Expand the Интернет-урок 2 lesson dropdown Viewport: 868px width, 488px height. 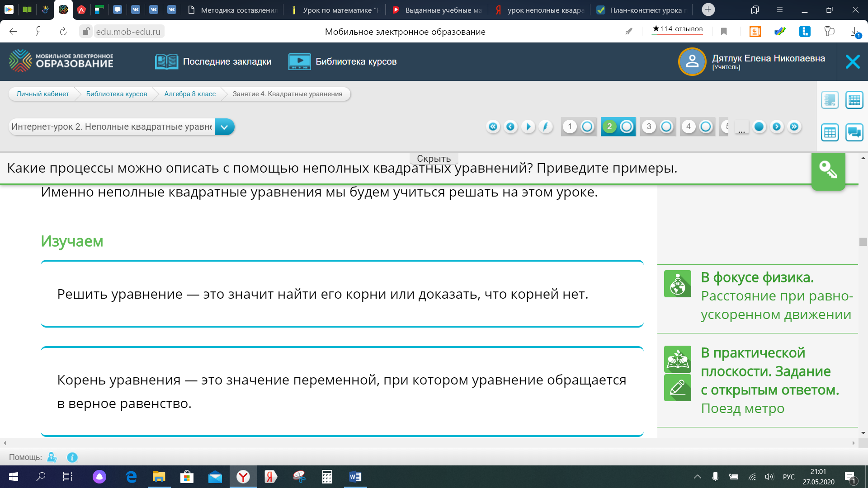tap(224, 127)
